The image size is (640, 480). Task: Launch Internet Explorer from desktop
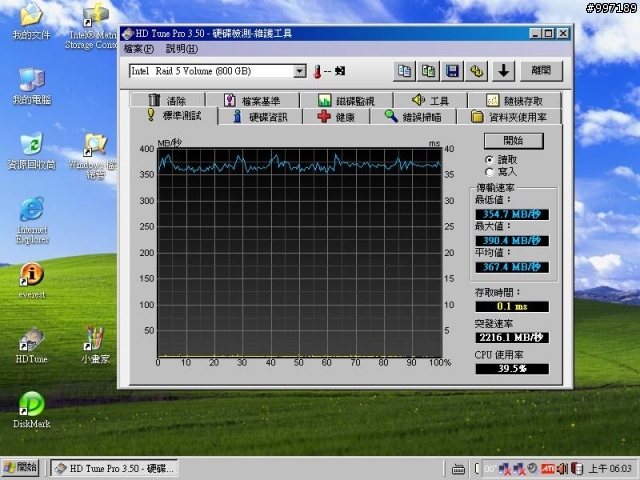pyautogui.click(x=32, y=220)
